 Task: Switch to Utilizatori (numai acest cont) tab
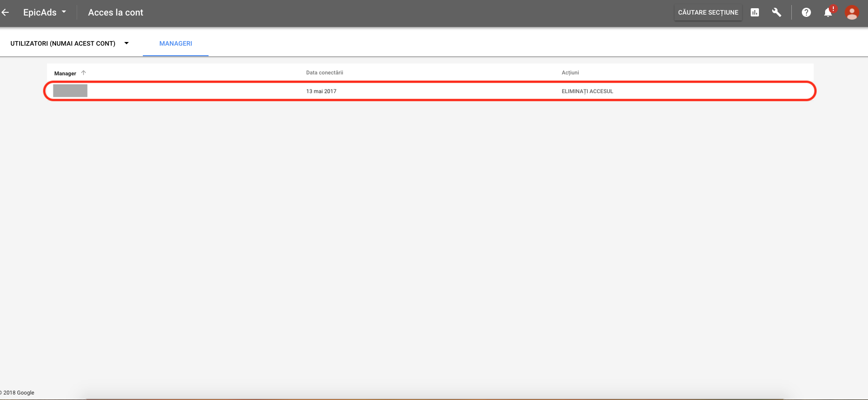(x=63, y=43)
